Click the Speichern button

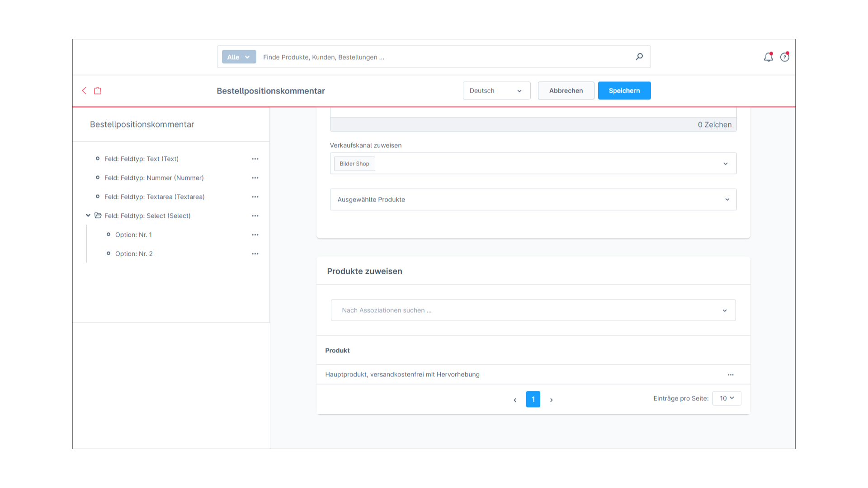pos(624,91)
